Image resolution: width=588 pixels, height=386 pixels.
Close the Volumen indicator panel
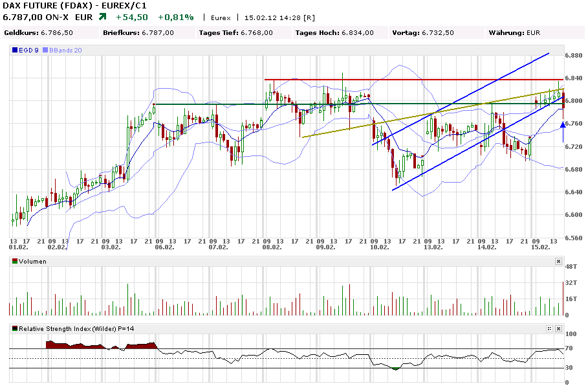[x=558, y=262]
